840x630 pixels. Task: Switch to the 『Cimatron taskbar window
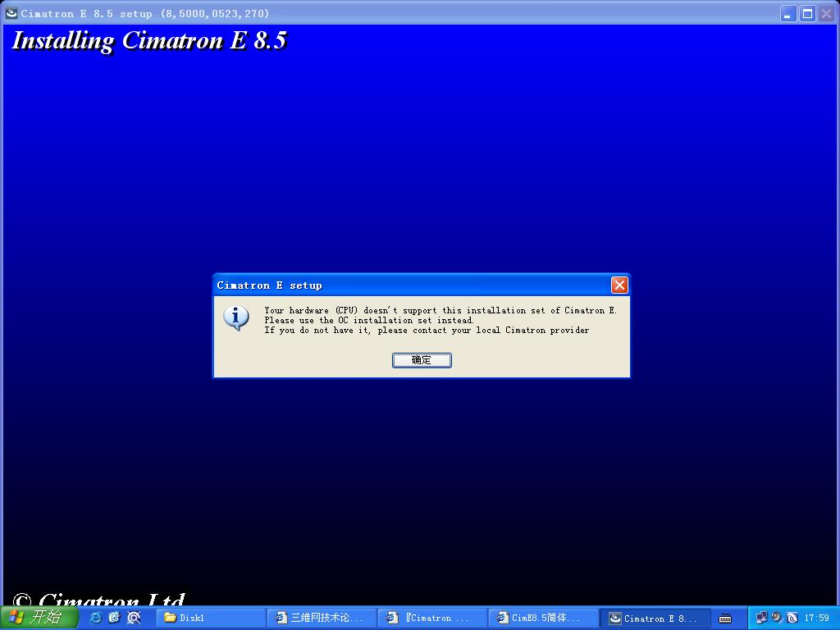[x=432, y=618]
